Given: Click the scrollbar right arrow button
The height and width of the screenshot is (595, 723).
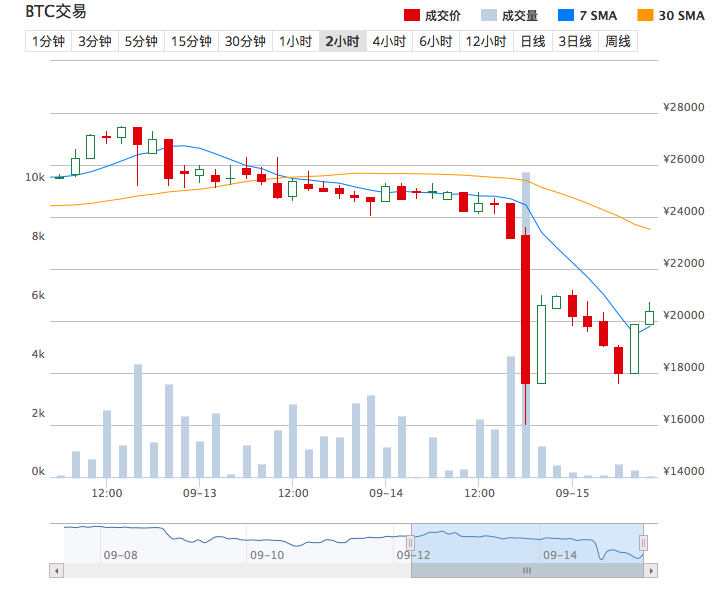Looking at the screenshot, I should point(651,571).
